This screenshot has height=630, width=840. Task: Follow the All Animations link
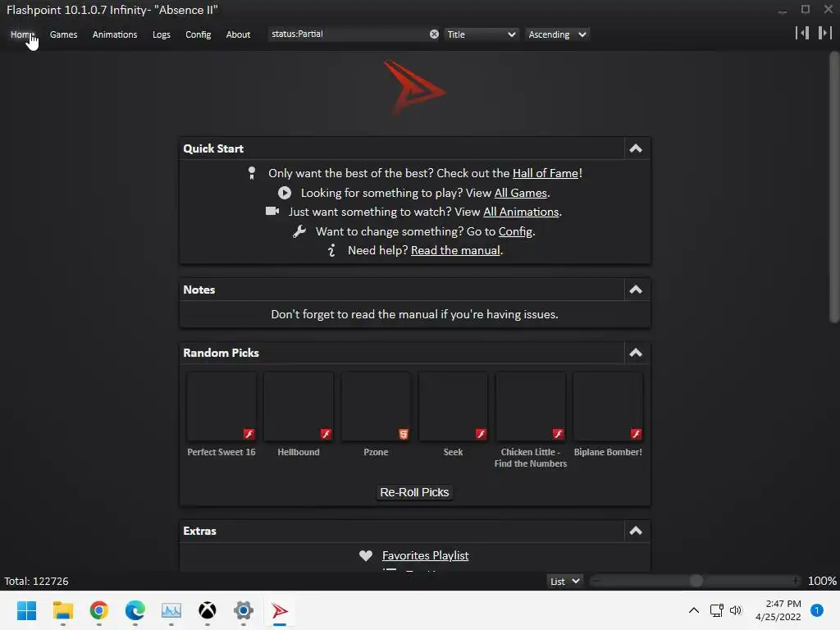coord(521,212)
